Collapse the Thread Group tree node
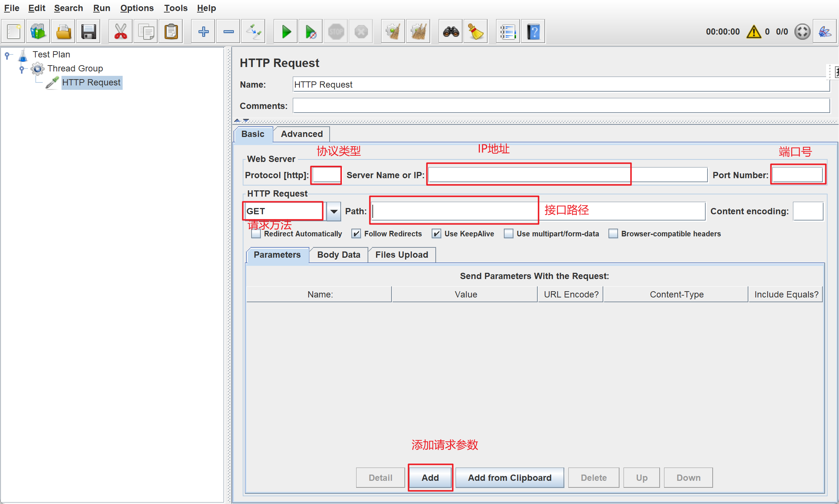This screenshot has height=504, width=839. coord(22,68)
